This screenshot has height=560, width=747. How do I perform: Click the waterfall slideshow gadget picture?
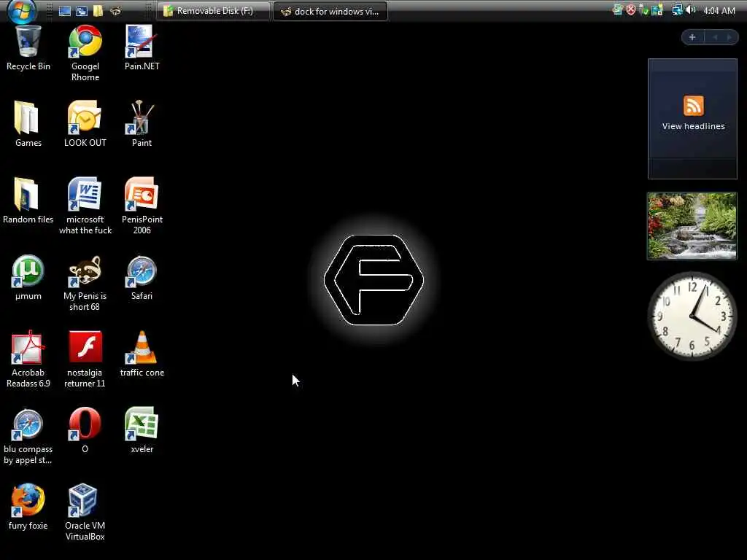click(692, 226)
